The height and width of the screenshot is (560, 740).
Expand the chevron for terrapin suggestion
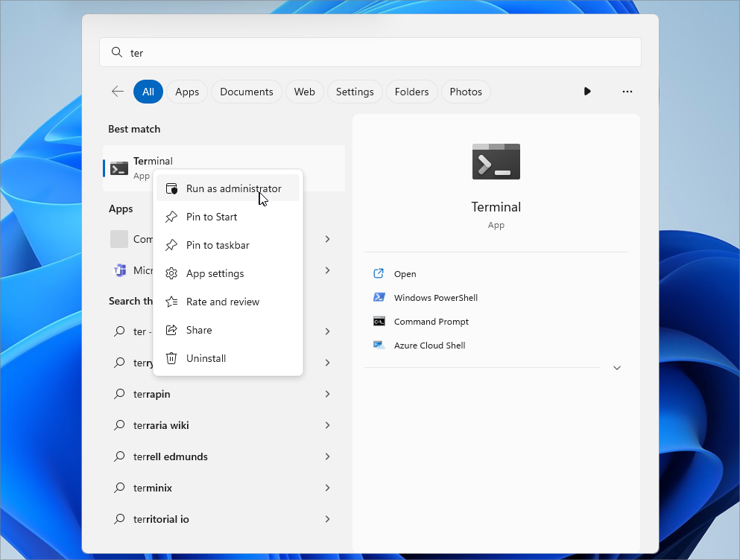coord(327,393)
